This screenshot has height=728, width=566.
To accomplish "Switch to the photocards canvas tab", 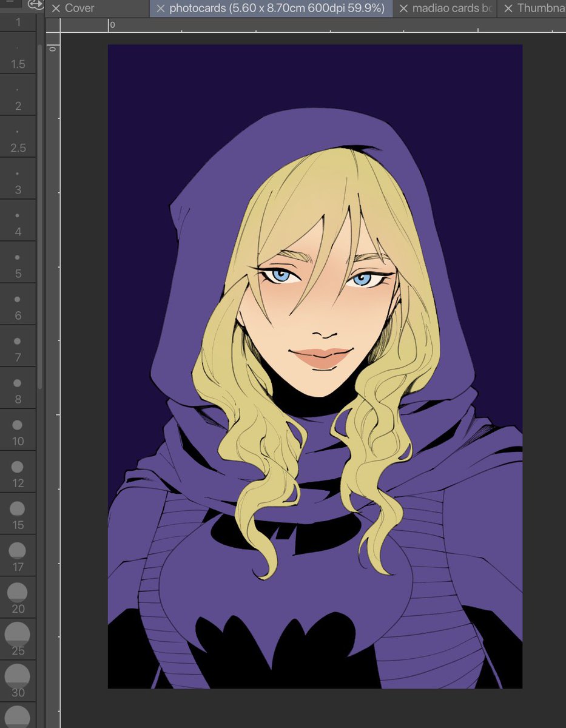I will coord(271,8).
